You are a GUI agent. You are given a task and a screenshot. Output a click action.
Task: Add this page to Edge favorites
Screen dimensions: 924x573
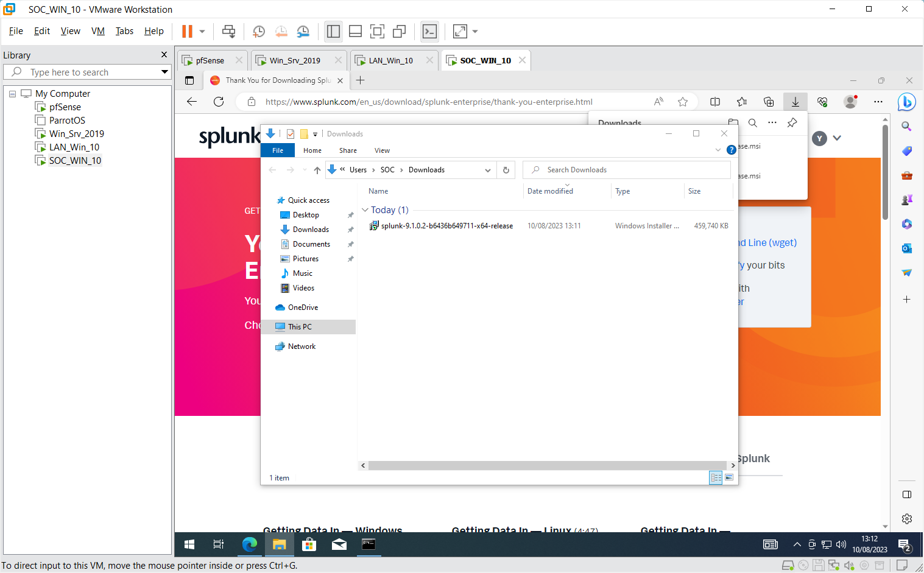click(x=683, y=102)
